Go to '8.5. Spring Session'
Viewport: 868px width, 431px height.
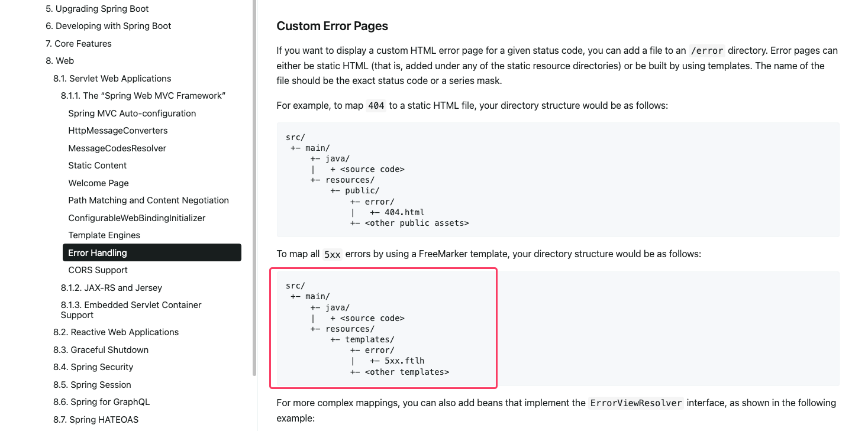pyautogui.click(x=92, y=385)
